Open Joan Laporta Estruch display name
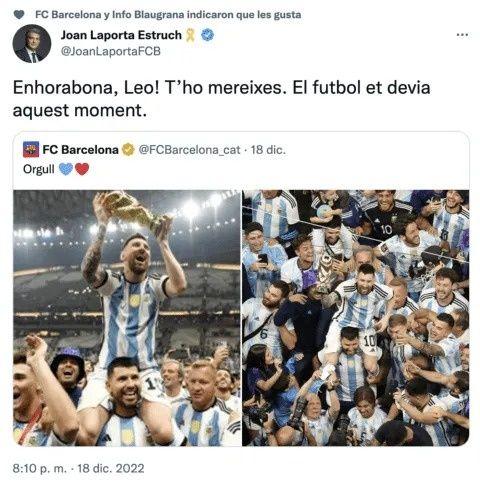 [x=121, y=35]
